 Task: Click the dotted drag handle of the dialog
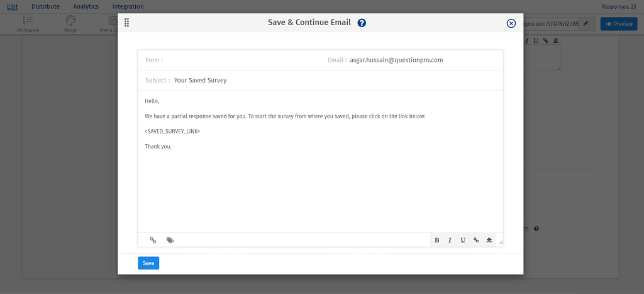(x=126, y=23)
